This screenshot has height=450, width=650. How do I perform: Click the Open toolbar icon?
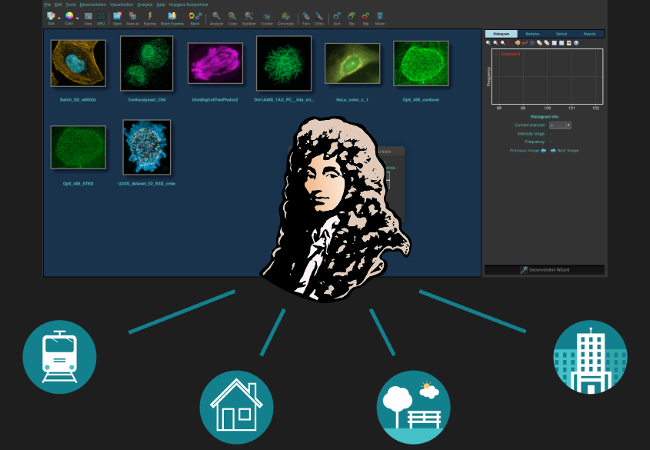[x=118, y=17]
